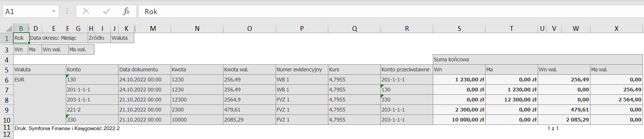
Task: Select column W header
Action: (576, 28)
